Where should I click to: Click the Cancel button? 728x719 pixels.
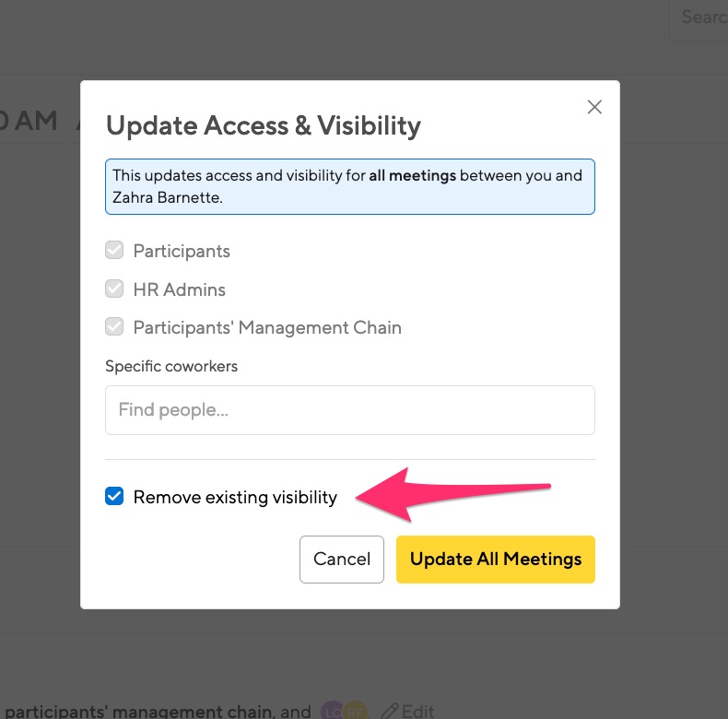342,560
